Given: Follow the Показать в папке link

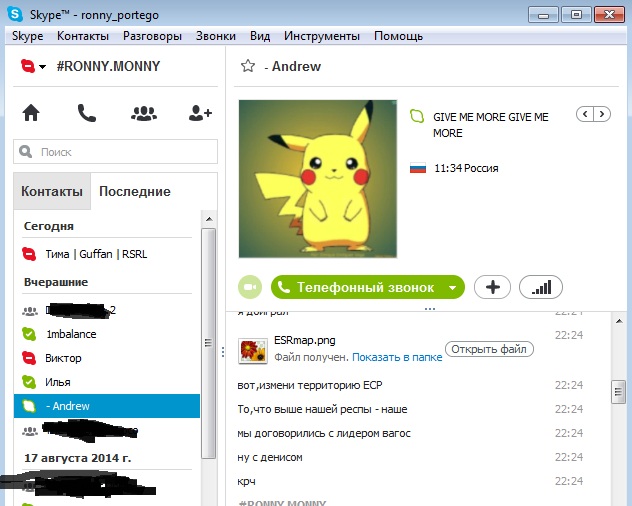Looking at the screenshot, I should click(397, 357).
